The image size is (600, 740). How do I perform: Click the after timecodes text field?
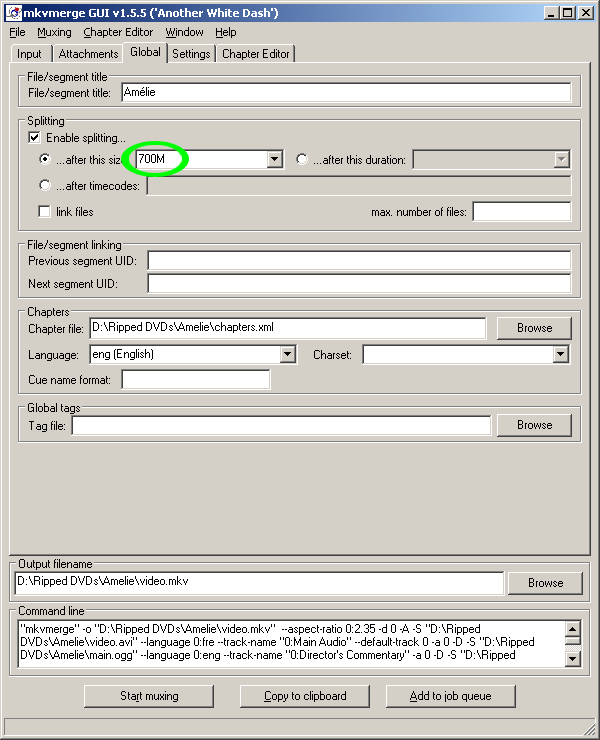359,185
